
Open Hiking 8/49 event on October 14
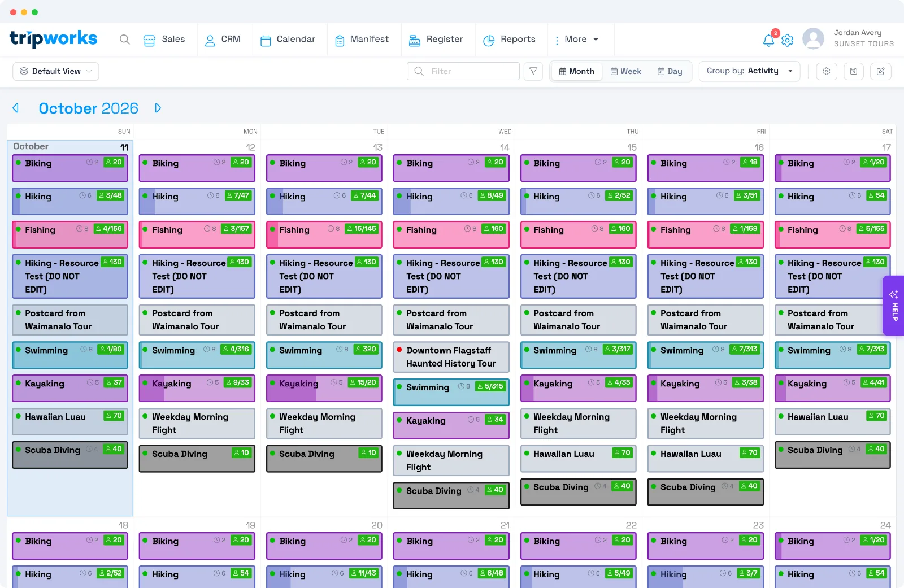[x=451, y=201]
